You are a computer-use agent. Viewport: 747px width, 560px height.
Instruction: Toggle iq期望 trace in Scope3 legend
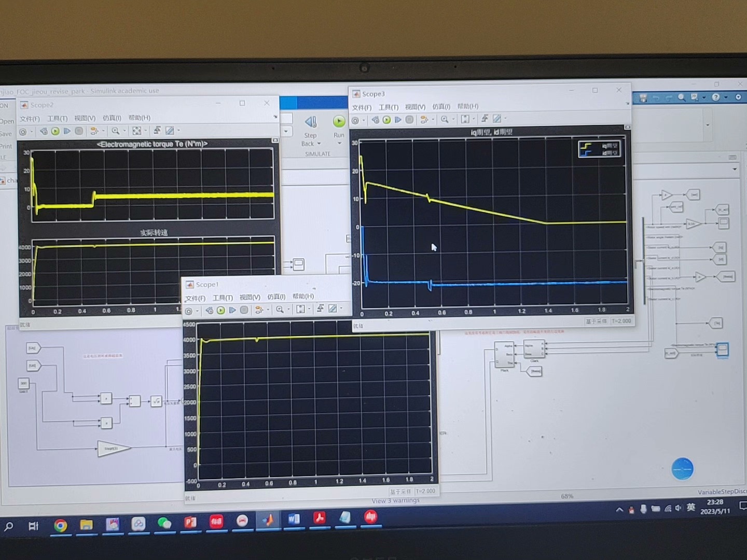pyautogui.click(x=601, y=146)
